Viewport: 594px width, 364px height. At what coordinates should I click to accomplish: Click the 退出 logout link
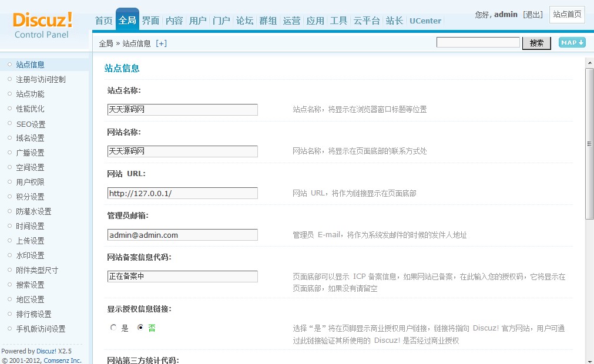pyautogui.click(x=532, y=14)
